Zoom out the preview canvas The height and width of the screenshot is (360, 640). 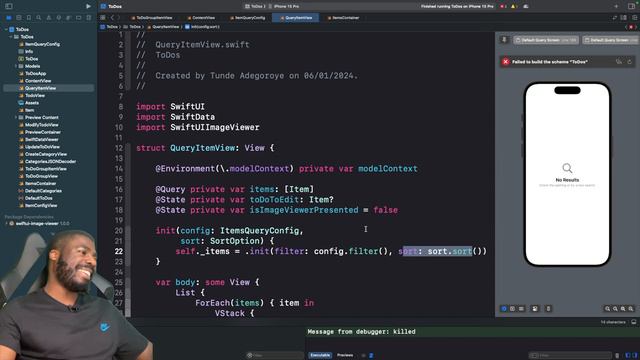pos(607,309)
